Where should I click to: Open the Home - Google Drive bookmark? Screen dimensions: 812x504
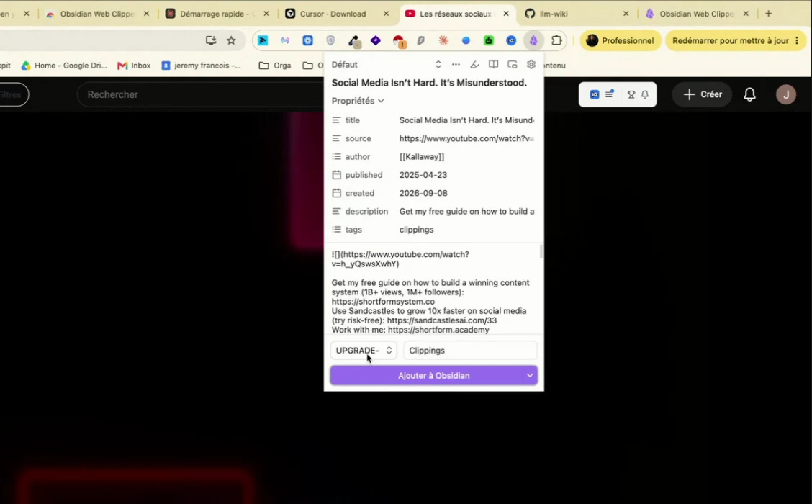tap(63, 66)
